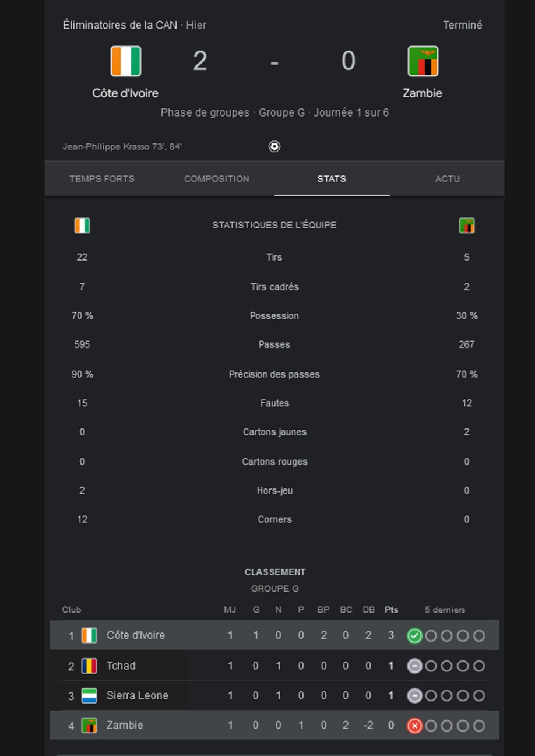Open the Actu tab
The image size is (535, 756).
coord(447,179)
